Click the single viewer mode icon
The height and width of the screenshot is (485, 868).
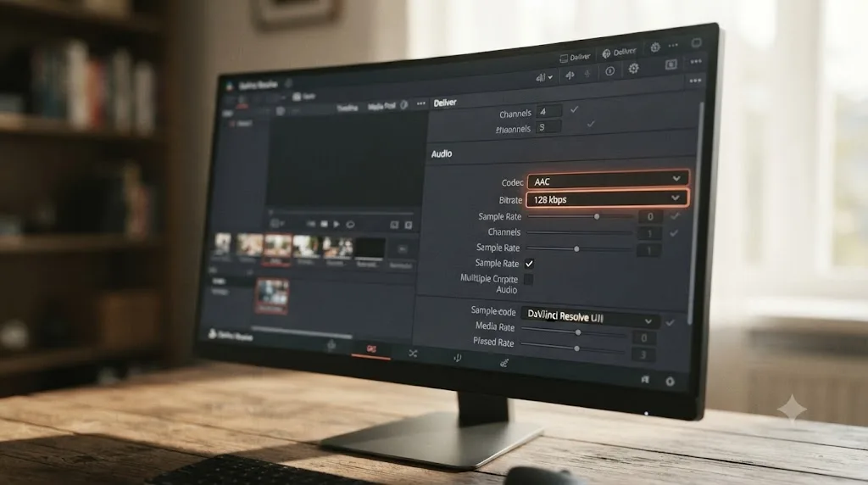pos(671,64)
